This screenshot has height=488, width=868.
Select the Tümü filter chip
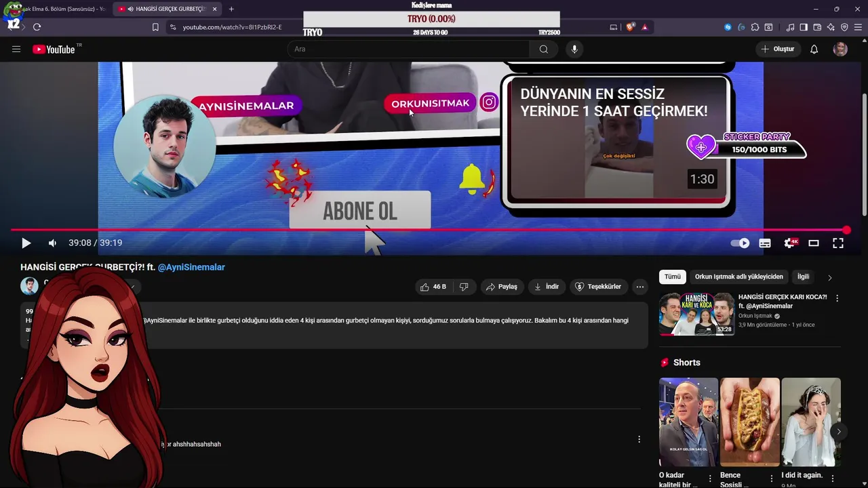(x=672, y=277)
